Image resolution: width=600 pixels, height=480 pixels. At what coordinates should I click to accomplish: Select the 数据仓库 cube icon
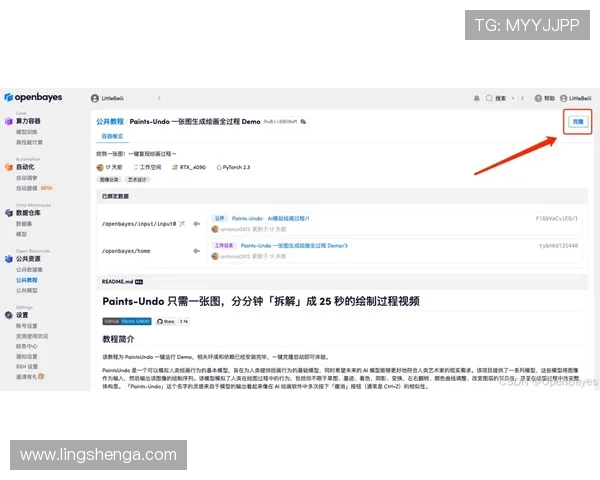pyautogui.click(x=9, y=213)
